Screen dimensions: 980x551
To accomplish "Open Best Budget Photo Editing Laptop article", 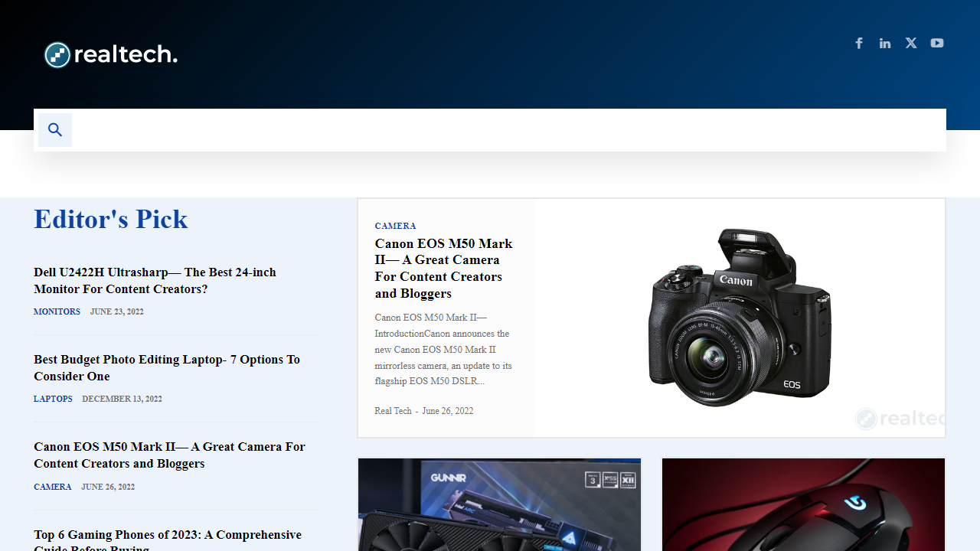I will coord(167,368).
